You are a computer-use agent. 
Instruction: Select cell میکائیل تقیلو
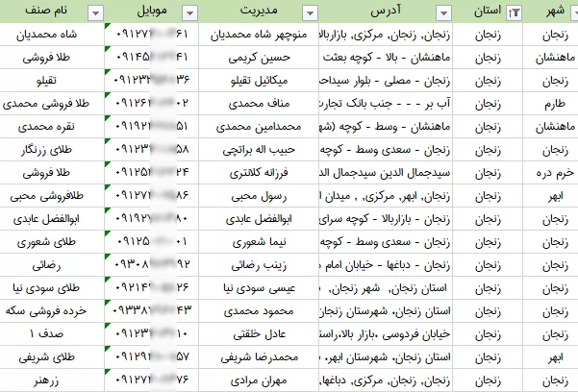tap(259, 81)
